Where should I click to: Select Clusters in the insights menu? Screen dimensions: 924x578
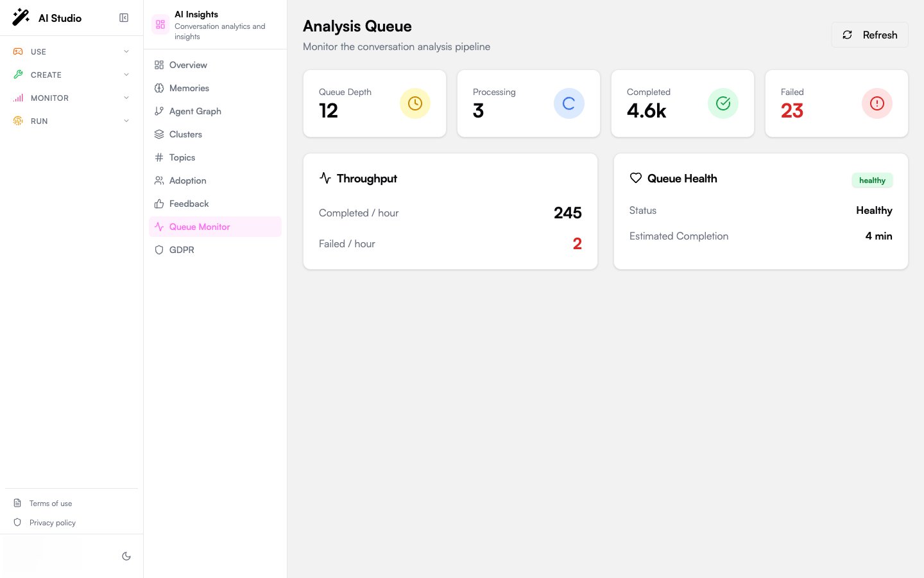click(x=215, y=134)
